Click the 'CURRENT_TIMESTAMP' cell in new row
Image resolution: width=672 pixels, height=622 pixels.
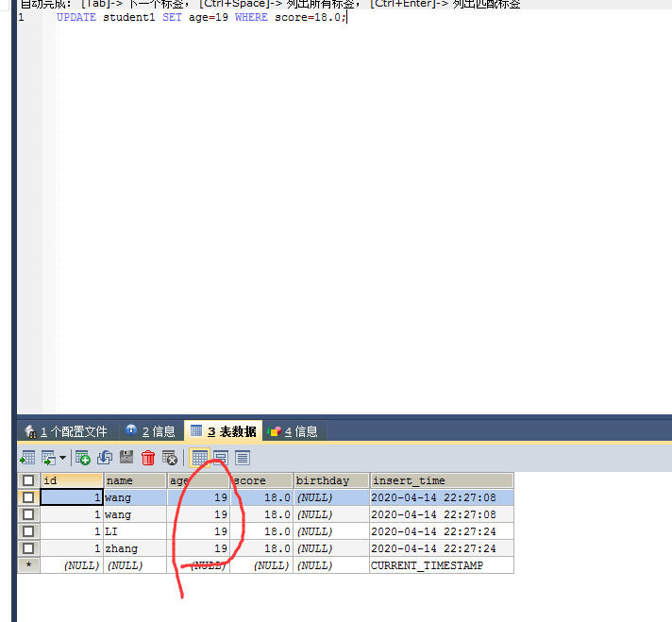pos(442,565)
